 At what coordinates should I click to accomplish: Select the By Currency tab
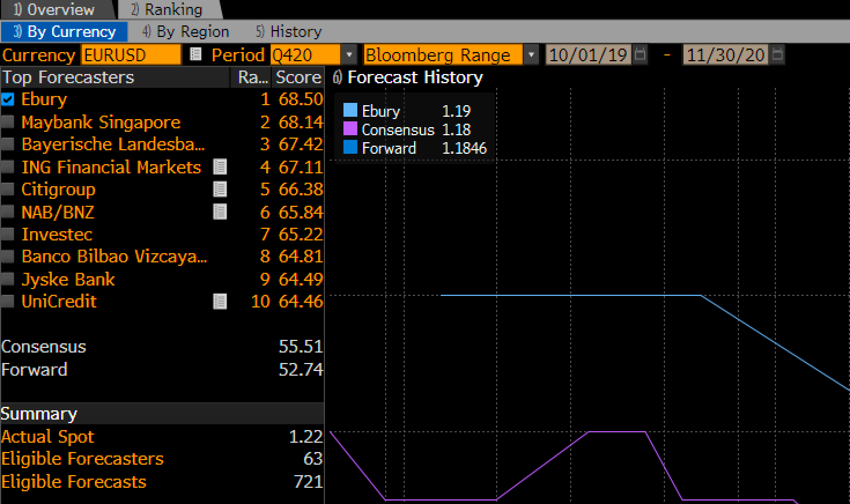click(x=64, y=31)
